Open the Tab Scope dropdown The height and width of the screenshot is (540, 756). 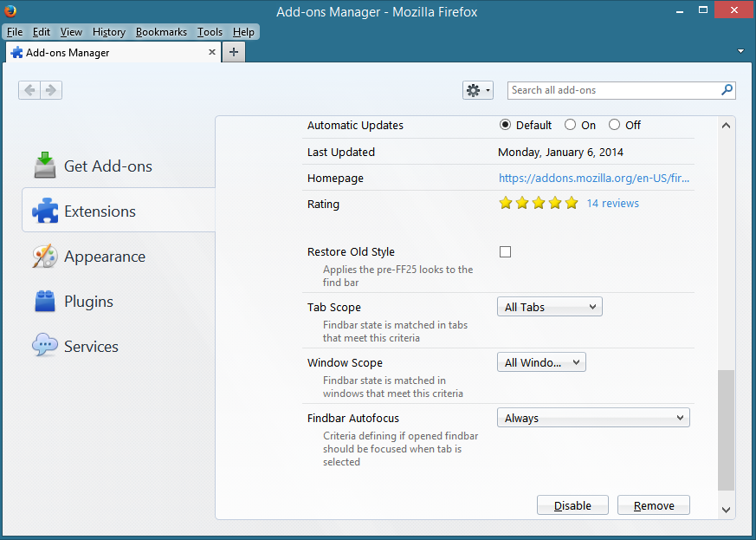pos(550,307)
